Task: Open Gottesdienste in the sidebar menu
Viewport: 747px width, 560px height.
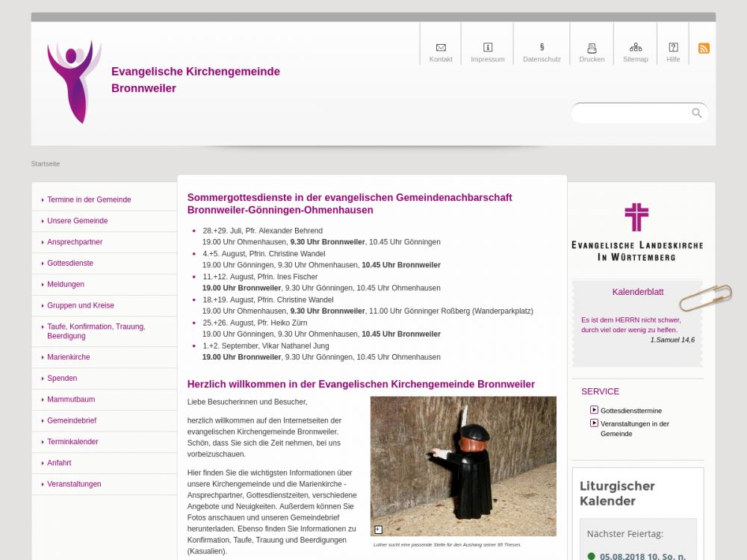Action: (70, 264)
